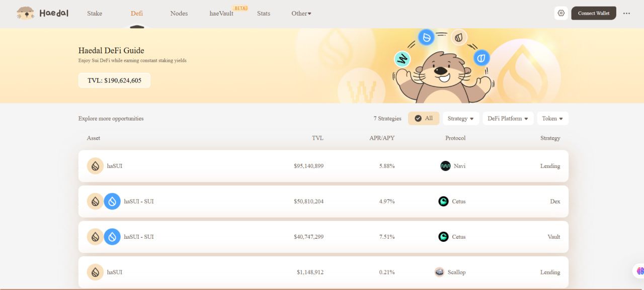
Task: Click the Cetus icon in the Vault row
Action: [x=443, y=237]
